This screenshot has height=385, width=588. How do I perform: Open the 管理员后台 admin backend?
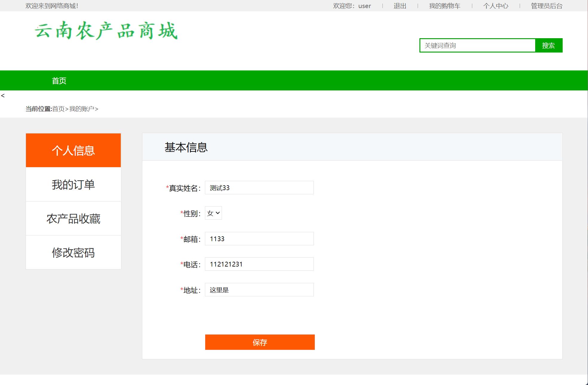click(x=545, y=6)
